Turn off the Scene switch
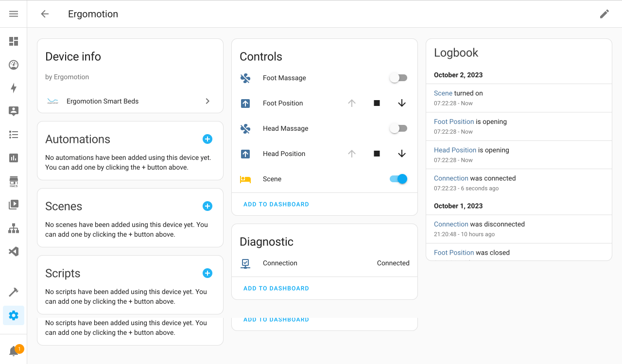The width and height of the screenshot is (622, 364). (x=398, y=179)
